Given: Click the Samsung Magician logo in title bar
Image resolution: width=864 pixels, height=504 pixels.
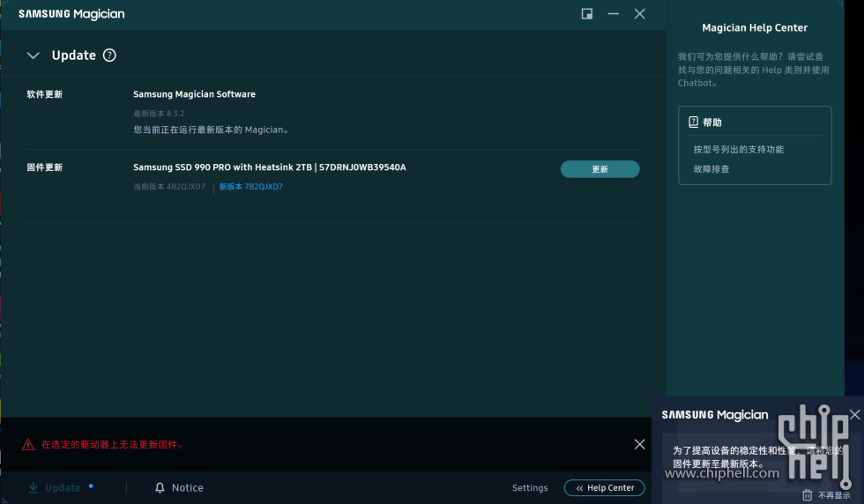Looking at the screenshot, I should [x=71, y=14].
